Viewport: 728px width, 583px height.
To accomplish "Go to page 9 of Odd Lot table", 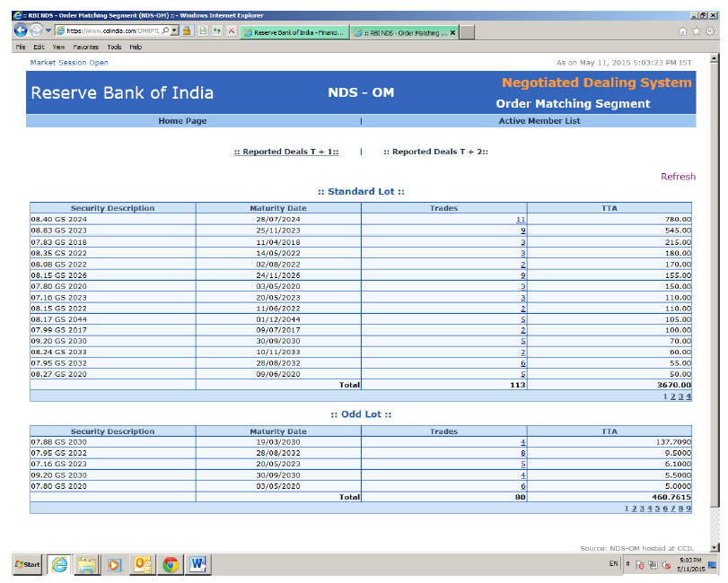I will tap(689, 509).
